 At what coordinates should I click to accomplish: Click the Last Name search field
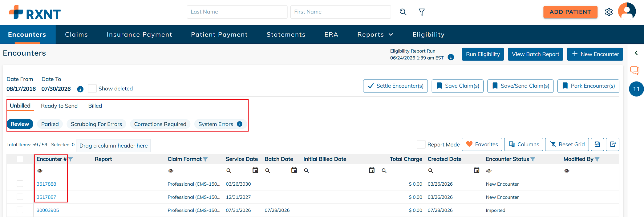pos(237,12)
